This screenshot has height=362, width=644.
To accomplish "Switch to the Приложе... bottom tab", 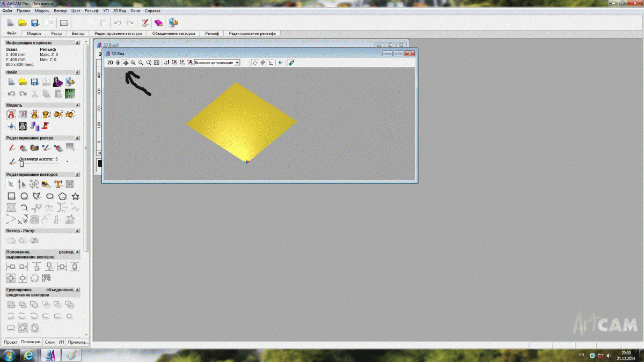I will tap(78, 342).
